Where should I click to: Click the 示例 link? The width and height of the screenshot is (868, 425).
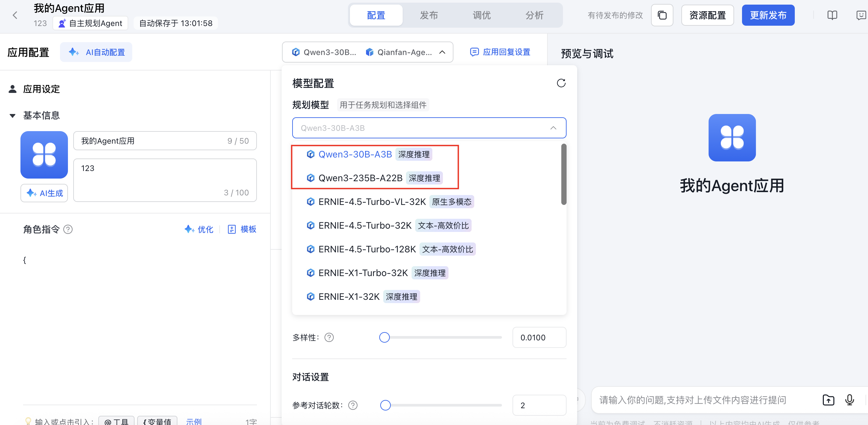point(194,421)
